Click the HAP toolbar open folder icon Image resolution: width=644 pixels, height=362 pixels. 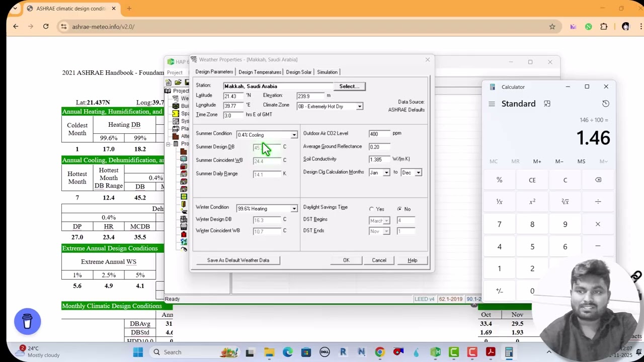point(178,82)
